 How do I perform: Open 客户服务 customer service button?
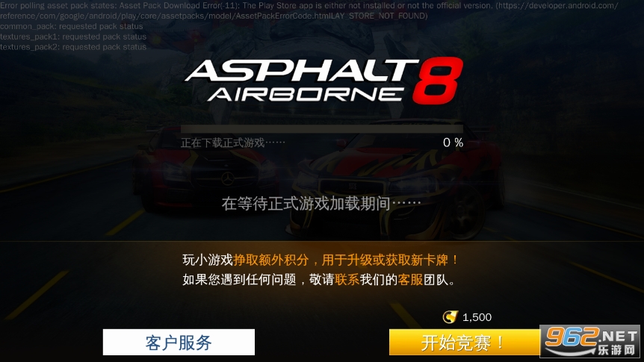179,342
